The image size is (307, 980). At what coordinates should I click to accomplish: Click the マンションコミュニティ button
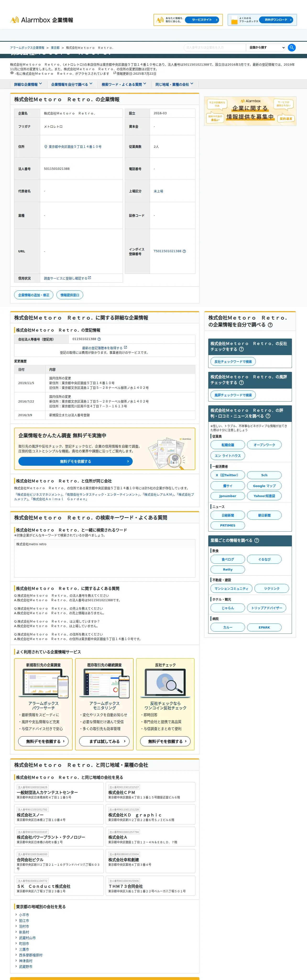231,589
